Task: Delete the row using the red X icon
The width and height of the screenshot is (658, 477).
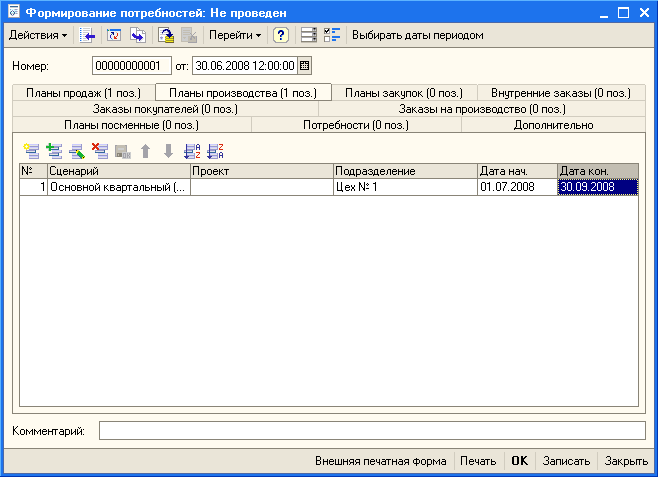Action: coord(99,151)
